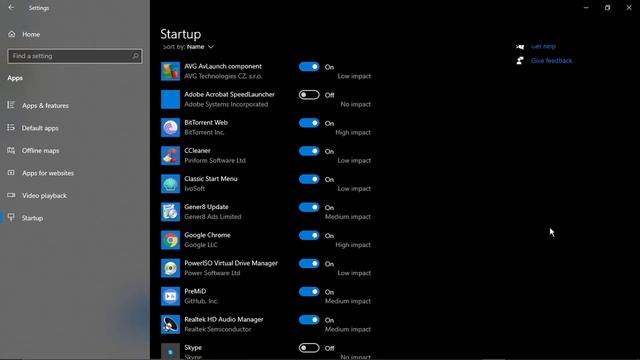Click the 'AVG Technologies CZ, s.r.o.' text
This screenshot has width=640, height=360.
click(x=223, y=76)
